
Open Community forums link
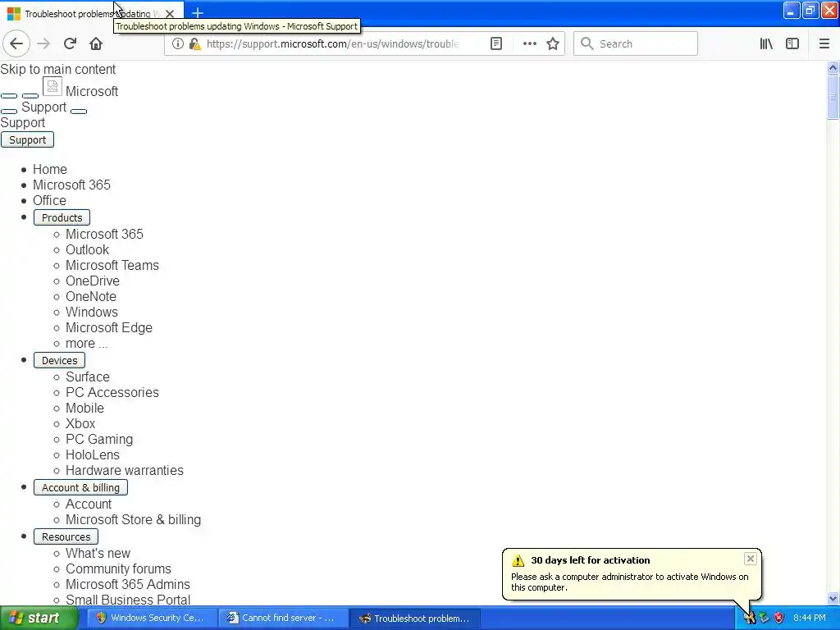pos(118,568)
